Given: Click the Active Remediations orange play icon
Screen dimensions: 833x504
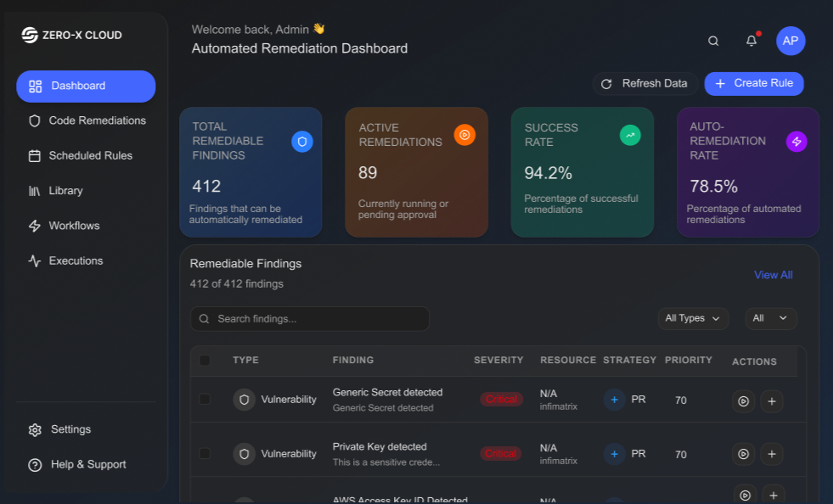Looking at the screenshot, I should tap(464, 134).
